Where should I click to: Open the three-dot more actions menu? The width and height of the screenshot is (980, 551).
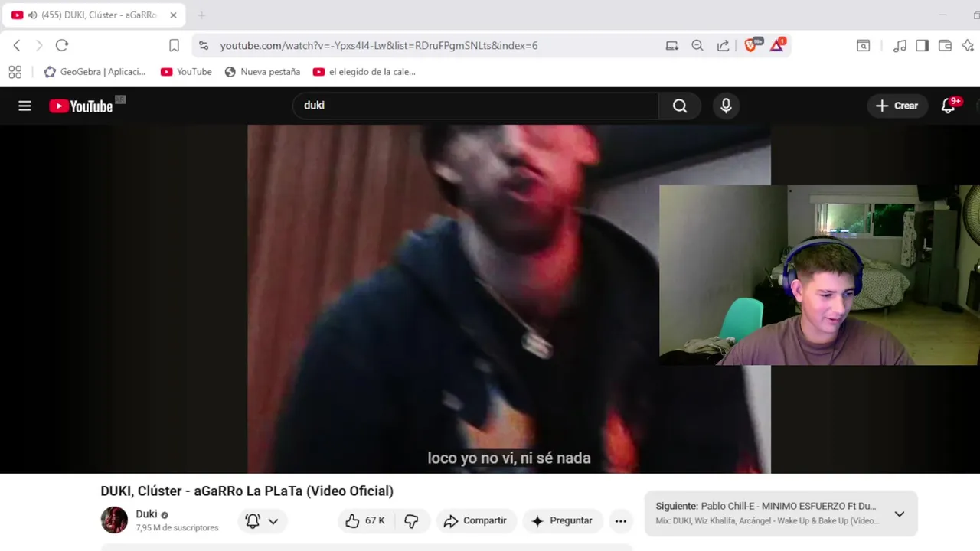[x=621, y=521]
